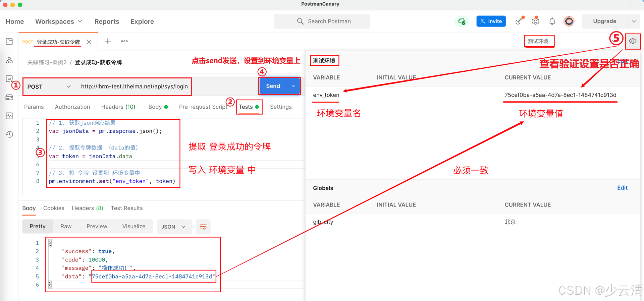The width and height of the screenshot is (644, 301).
Task: Open the settings gear icon
Action: point(536,21)
